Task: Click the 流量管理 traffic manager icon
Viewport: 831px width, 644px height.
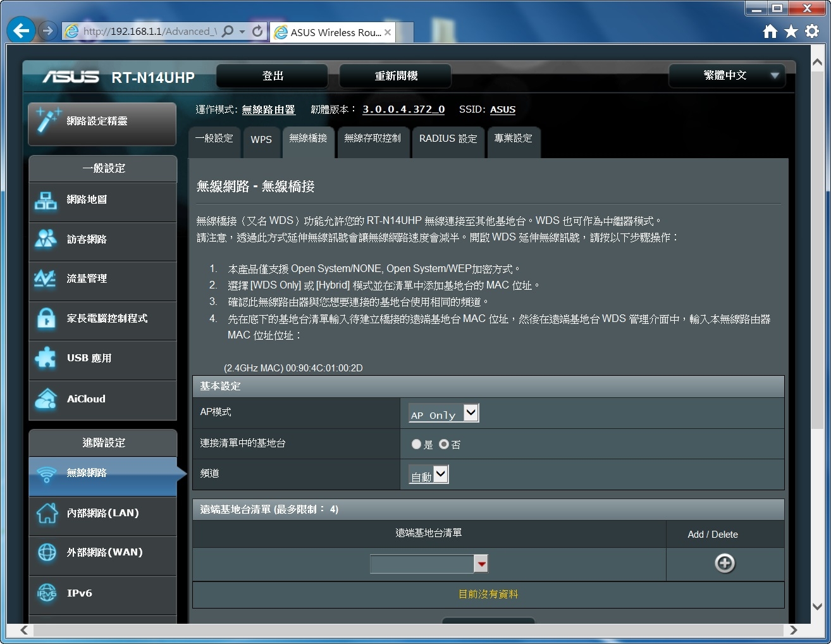Action: click(x=46, y=278)
